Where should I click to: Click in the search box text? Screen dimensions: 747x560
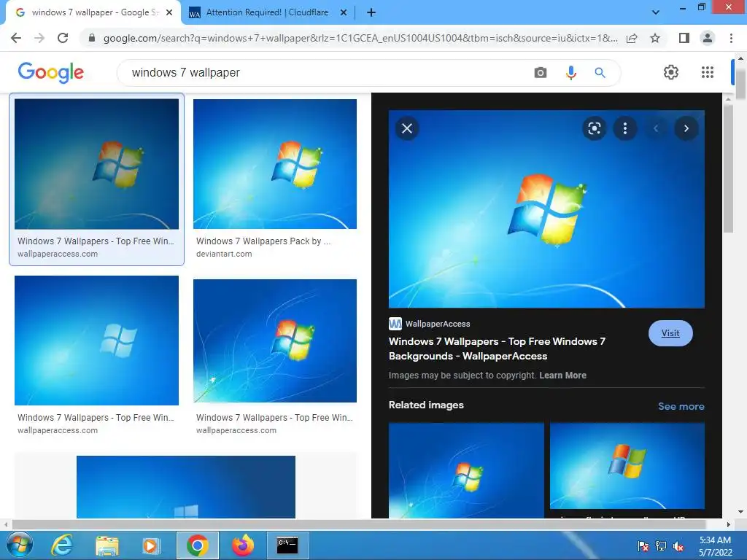(186, 72)
